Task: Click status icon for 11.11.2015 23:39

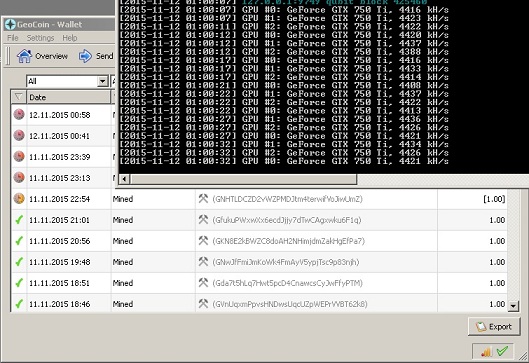Action: click(19, 157)
